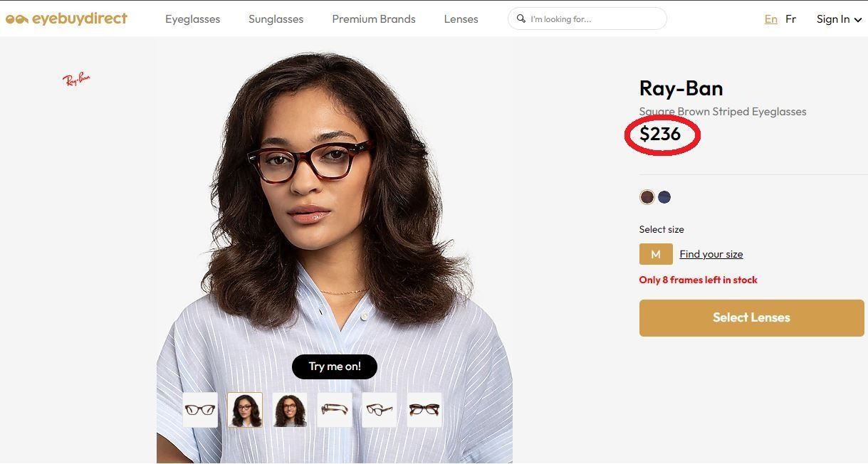The image size is (868, 464).
Task: Open the Sunglasses menu
Action: point(276,19)
